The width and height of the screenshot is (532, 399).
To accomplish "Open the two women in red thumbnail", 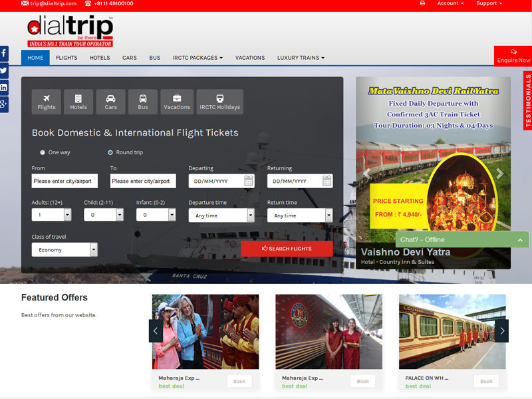I will click(329, 331).
